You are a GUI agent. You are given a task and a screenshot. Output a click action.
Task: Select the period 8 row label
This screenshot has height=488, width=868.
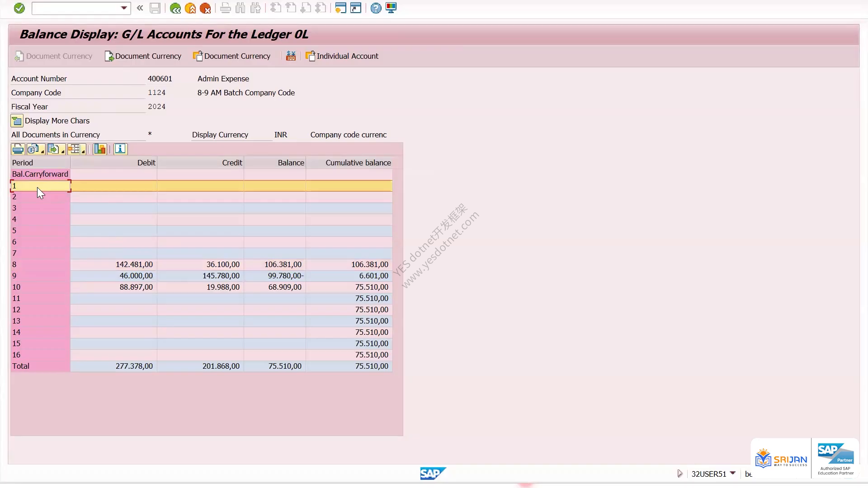point(40,264)
